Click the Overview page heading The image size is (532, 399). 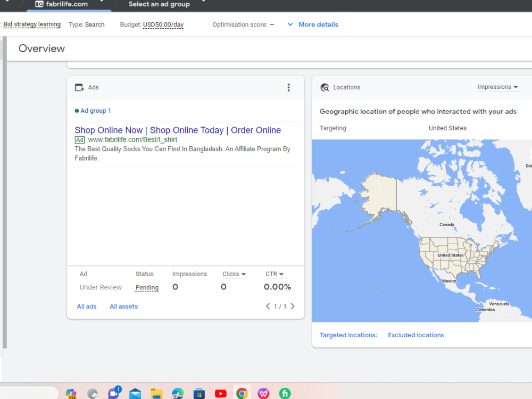[x=41, y=48]
